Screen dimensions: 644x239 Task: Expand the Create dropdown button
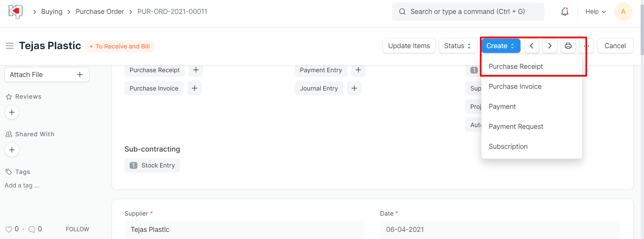point(501,46)
